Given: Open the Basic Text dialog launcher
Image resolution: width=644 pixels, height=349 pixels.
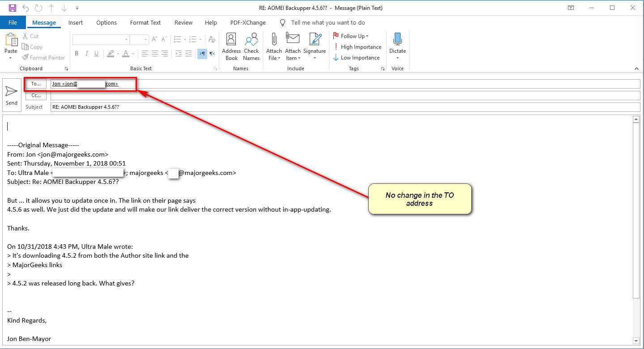Looking at the screenshot, I should click(216, 69).
